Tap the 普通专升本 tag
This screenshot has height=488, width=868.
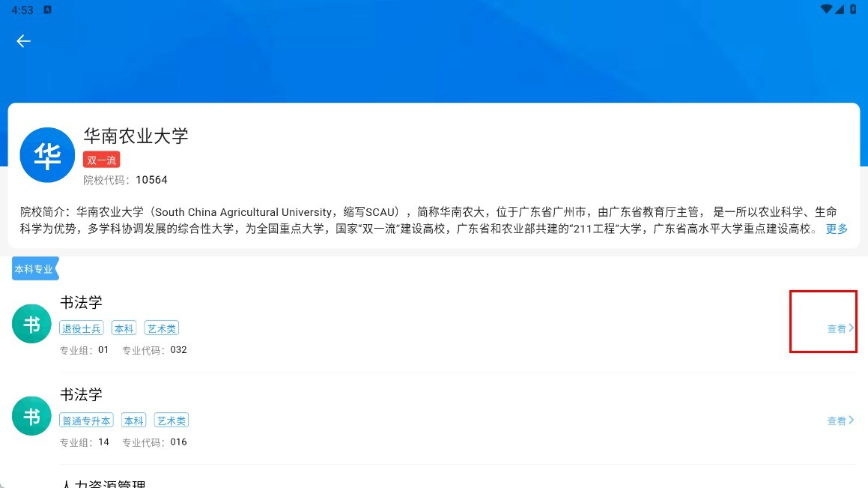(86, 421)
